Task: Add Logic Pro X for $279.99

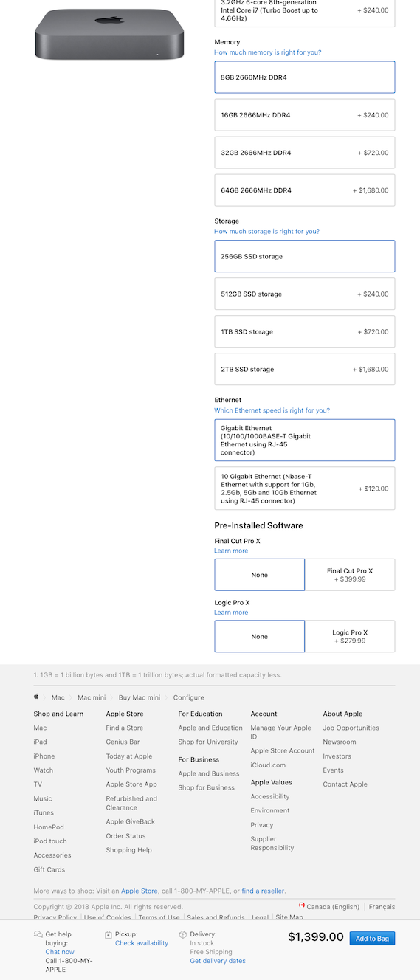Action: (350, 636)
